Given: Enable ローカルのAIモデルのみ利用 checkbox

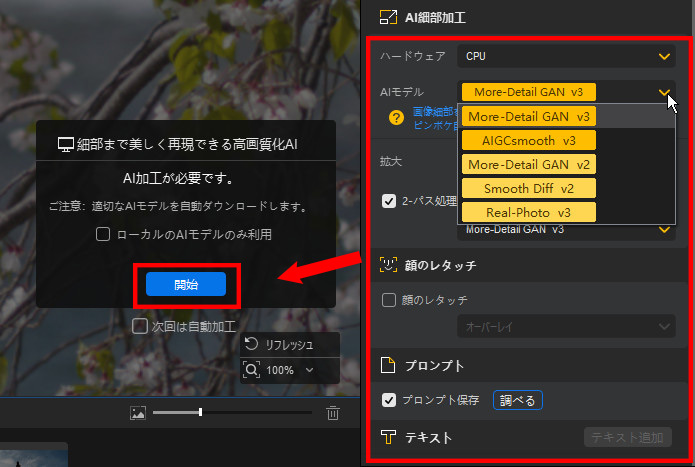Looking at the screenshot, I should click(x=103, y=234).
